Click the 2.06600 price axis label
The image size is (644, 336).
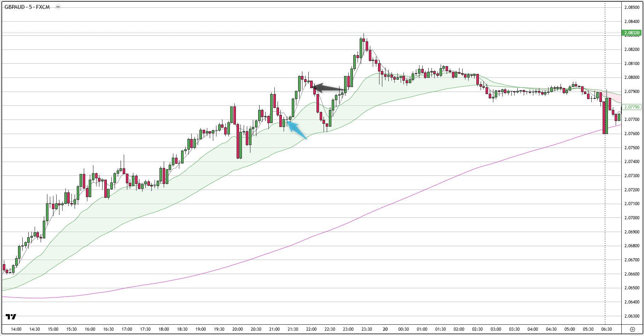(x=632, y=274)
